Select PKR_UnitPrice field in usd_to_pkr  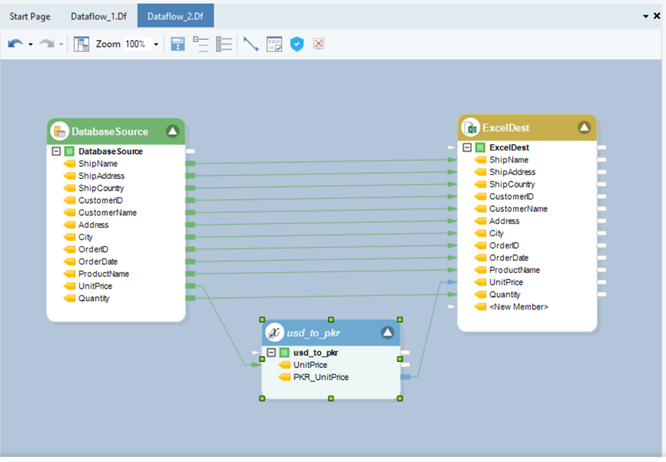(x=320, y=377)
